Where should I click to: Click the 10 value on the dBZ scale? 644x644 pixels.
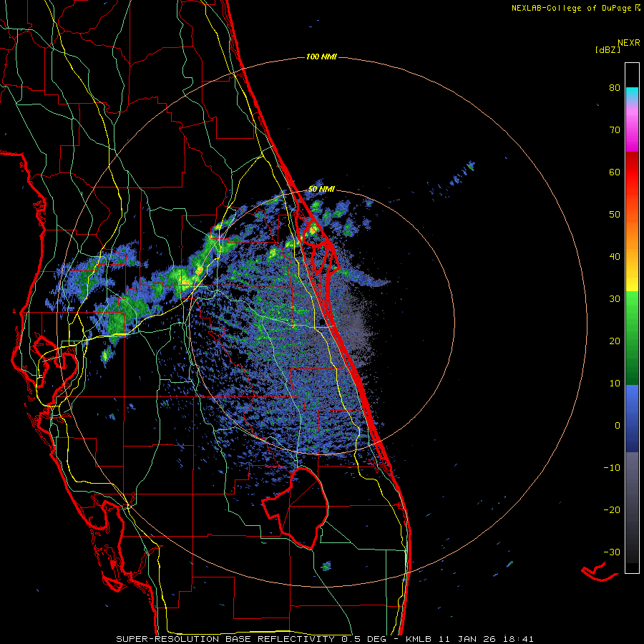pyautogui.click(x=615, y=384)
